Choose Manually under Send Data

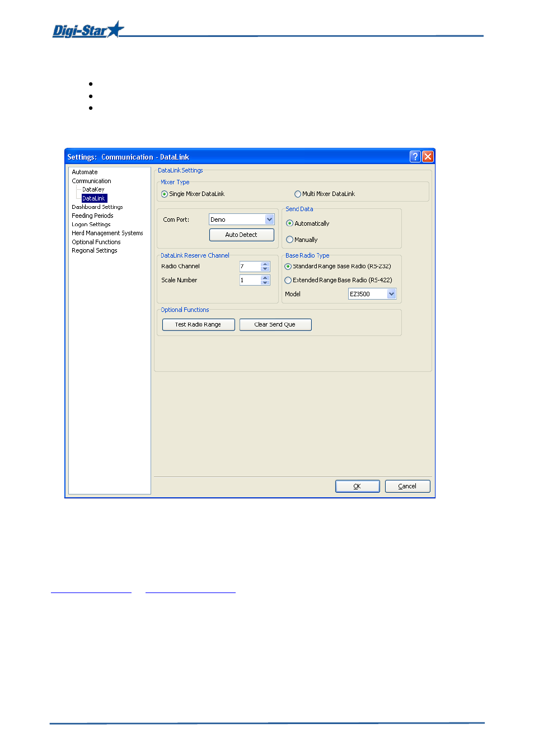pyautogui.click(x=289, y=240)
